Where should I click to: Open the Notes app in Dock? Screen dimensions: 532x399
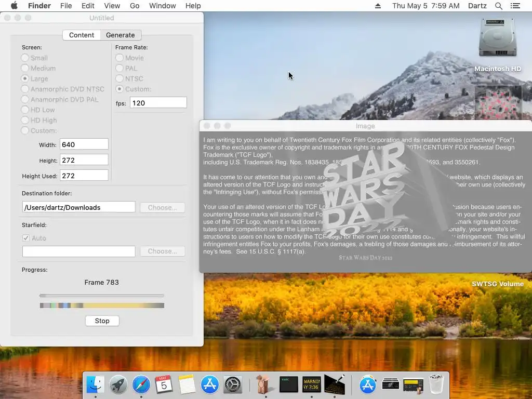tap(187, 384)
